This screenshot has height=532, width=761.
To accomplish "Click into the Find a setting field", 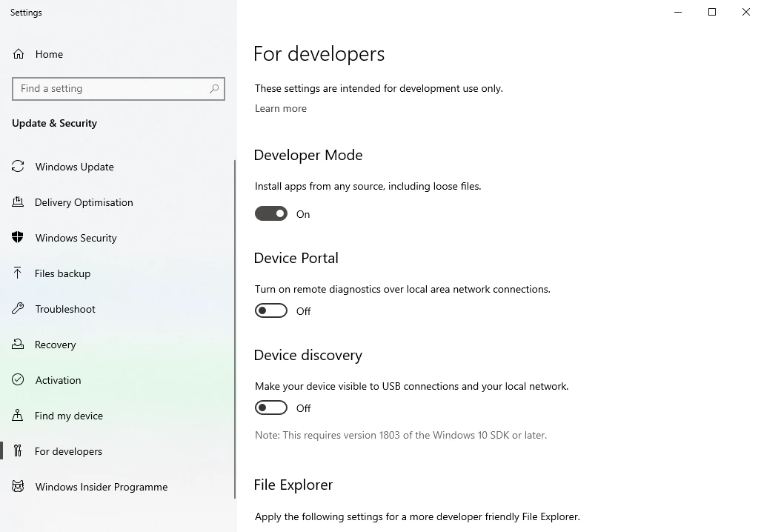I will click(119, 89).
